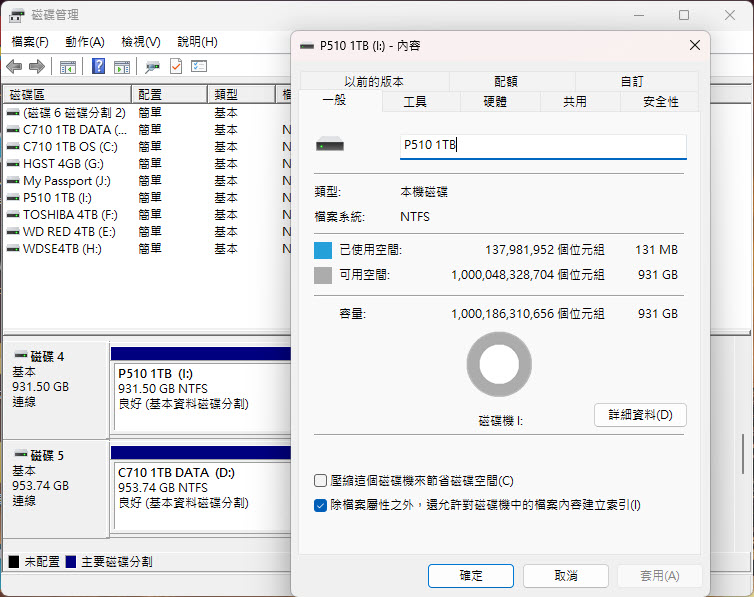Toggle the console tree pane toolbar icon

[68, 67]
